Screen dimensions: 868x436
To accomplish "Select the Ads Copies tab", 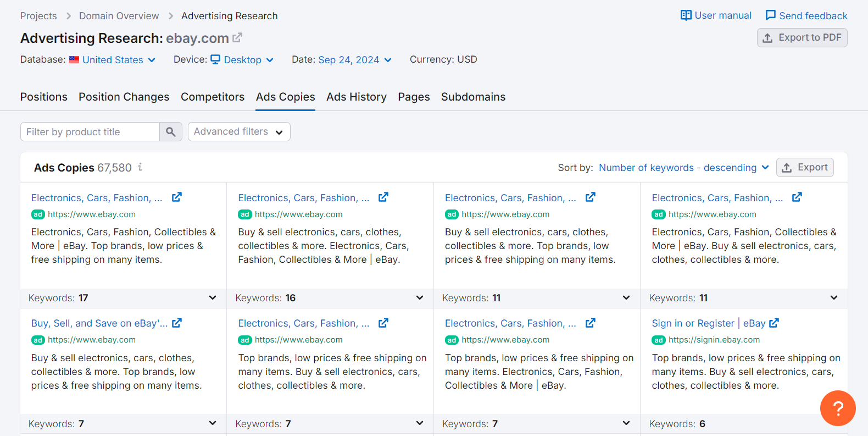I will pyautogui.click(x=286, y=97).
